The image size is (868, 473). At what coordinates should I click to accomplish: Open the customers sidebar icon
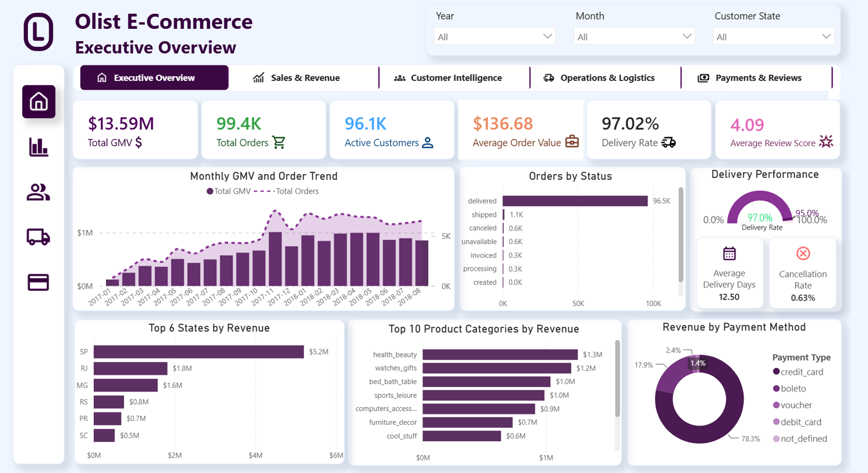click(38, 192)
